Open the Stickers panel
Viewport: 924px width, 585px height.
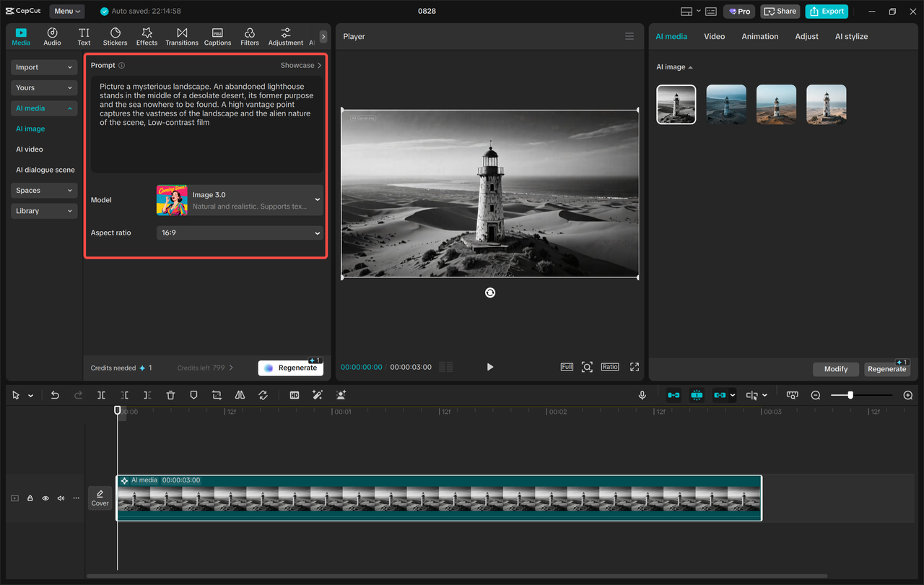pyautogui.click(x=115, y=36)
